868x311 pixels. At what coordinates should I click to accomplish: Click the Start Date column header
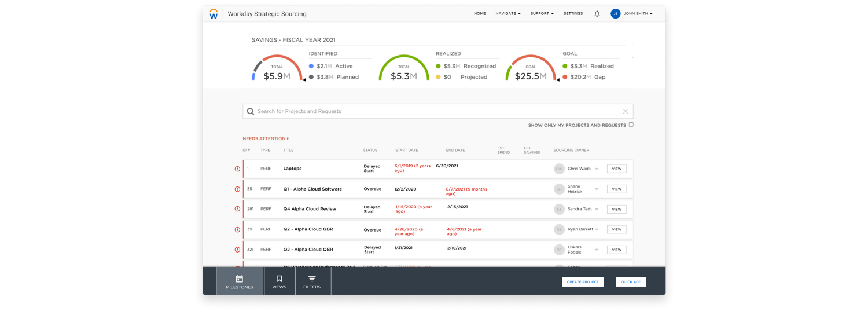(x=406, y=150)
